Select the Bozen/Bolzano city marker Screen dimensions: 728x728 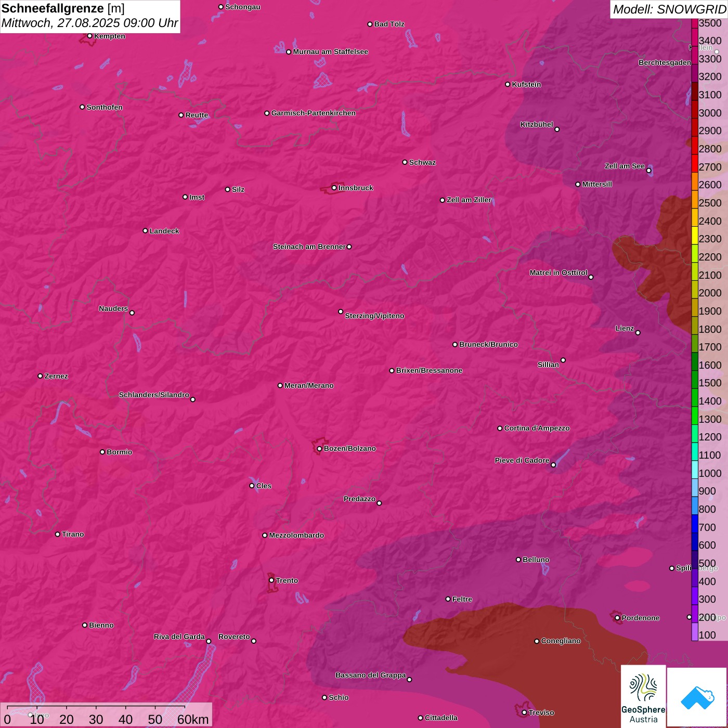click(x=319, y=449)
